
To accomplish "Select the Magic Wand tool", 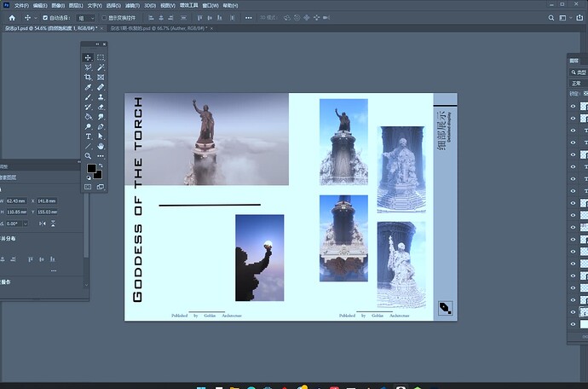I will coord(101,67).
